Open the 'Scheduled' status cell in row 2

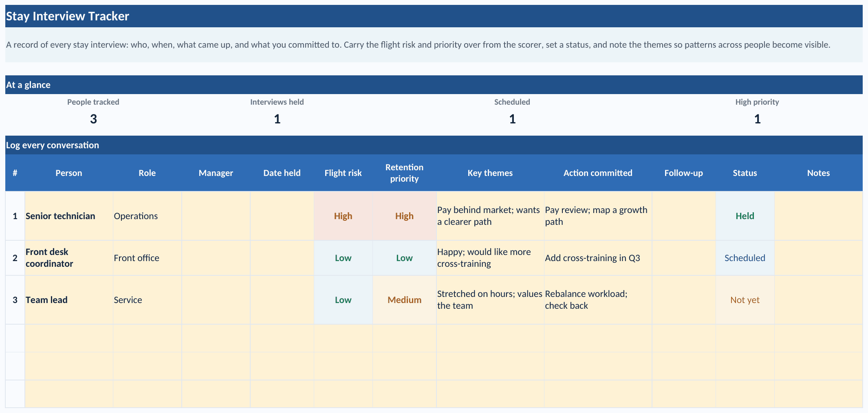point(745,258)
